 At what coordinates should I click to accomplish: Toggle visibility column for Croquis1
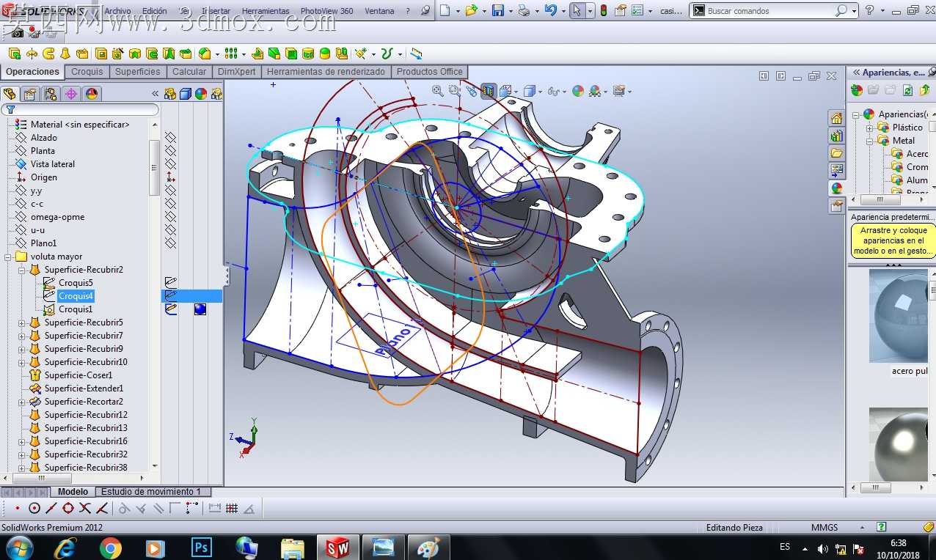click(x=170, y=309)
